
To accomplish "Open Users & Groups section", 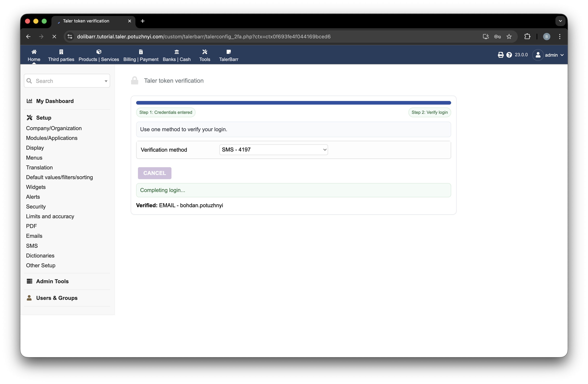I will tap(57, 298).
